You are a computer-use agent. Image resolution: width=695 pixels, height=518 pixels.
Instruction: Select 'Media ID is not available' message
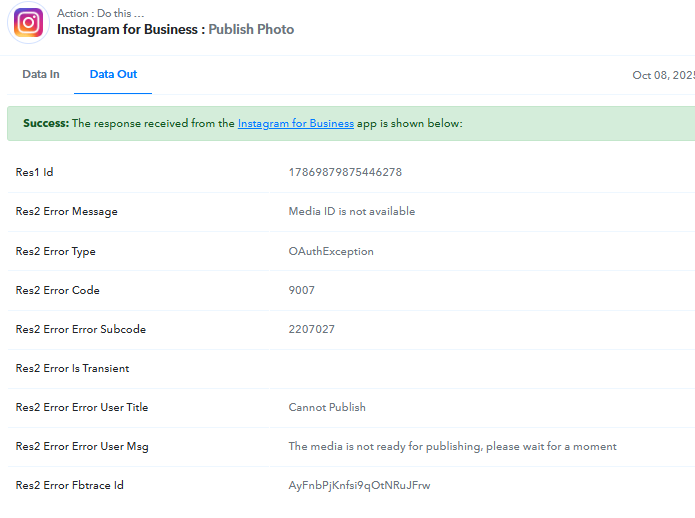[x=351, y=211]
